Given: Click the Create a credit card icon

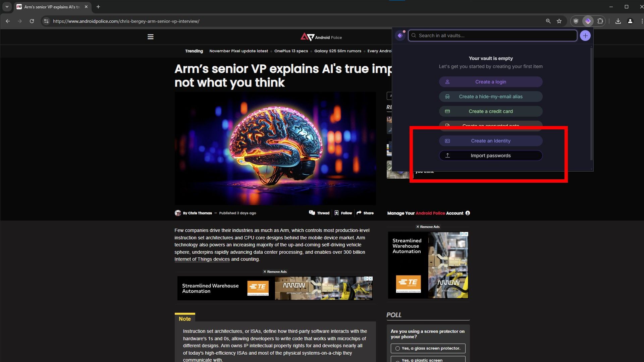Looking at the screenshot, I should click(x=448, y=111).
